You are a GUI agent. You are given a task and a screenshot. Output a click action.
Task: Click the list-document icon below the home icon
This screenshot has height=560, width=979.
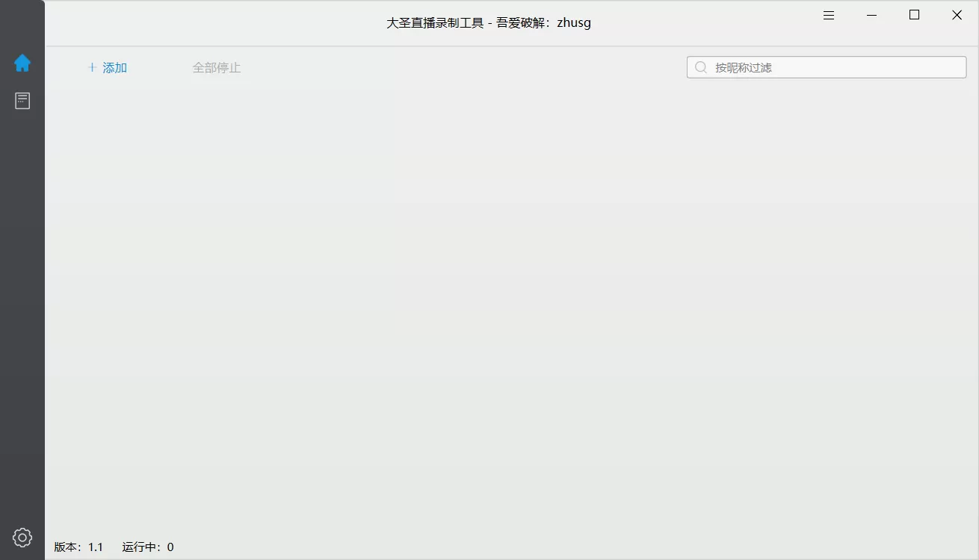pos(22,100)
